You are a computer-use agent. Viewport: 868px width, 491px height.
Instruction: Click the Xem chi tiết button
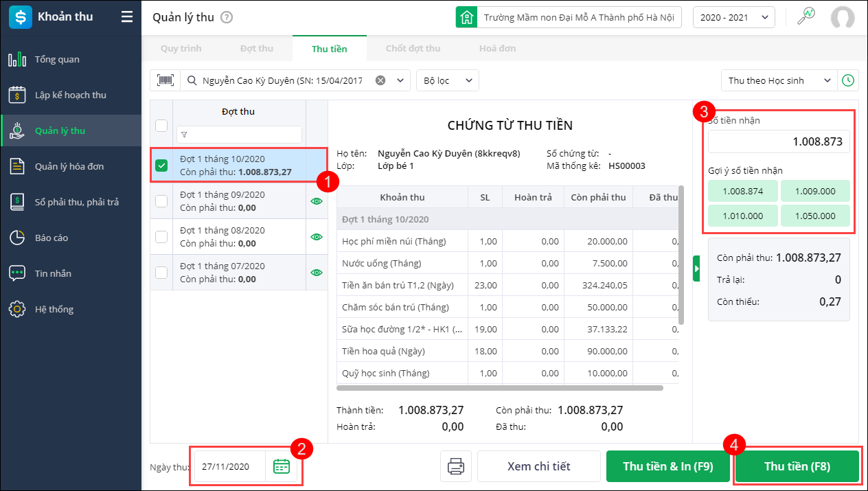pyautogui.click(x=538, y=466)
